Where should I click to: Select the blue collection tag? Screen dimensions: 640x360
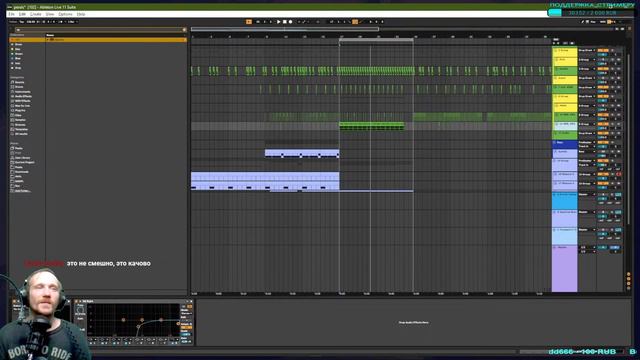(17, 58)
